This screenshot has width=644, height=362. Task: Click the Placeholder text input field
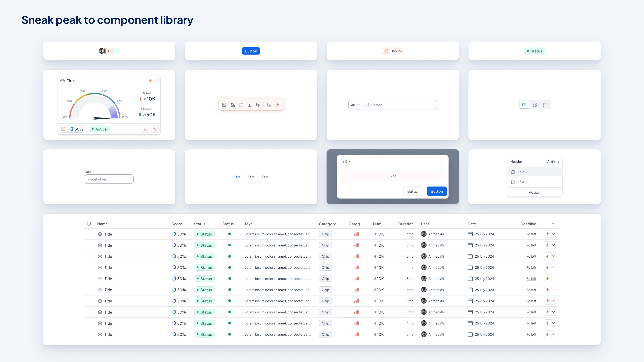point(109,179)
